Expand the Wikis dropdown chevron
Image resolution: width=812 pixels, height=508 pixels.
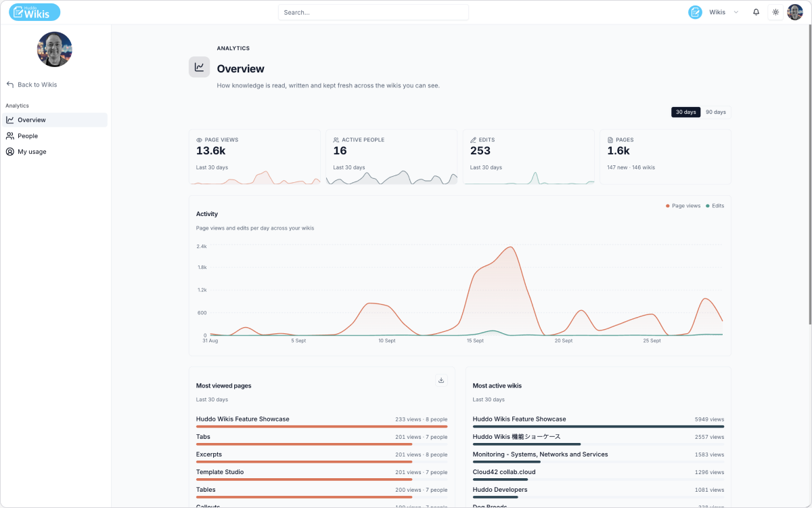coord(736,12)
